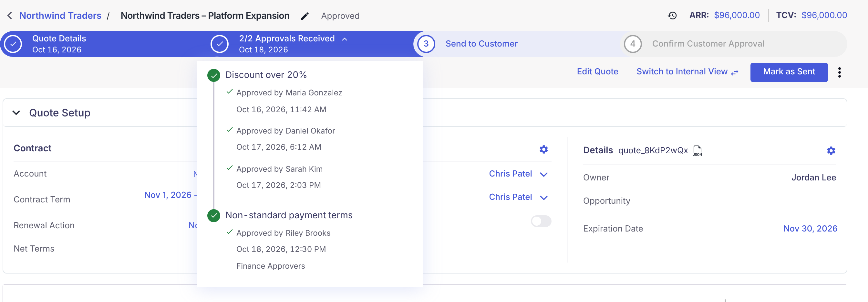Click the Jordan Lee owner value
Screen dimensions: 868x302
pyautogui.click(x=813, y=178)
